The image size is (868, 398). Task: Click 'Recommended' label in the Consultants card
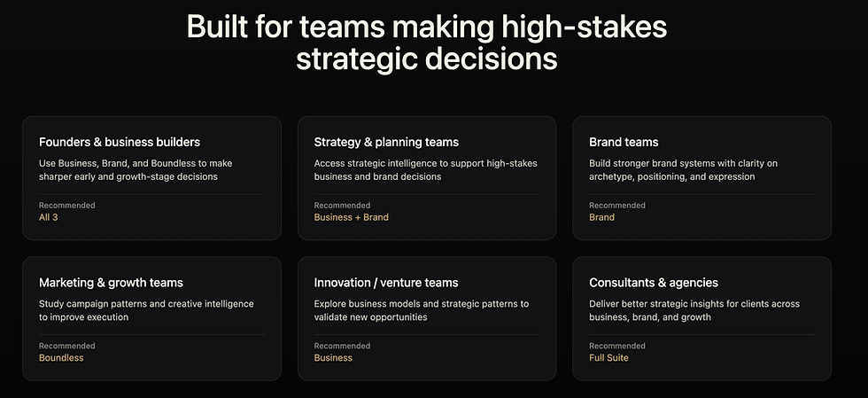pyautogui.click(x=617, y=346)
